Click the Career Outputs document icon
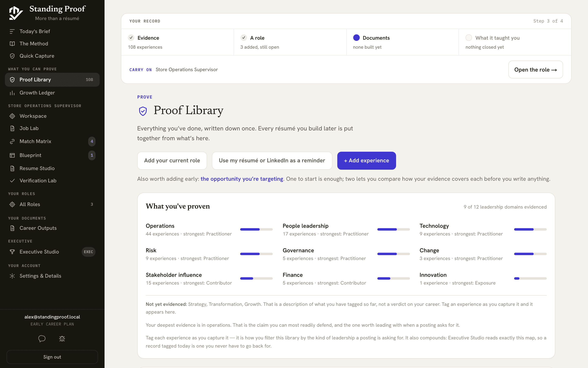Screen dimensions: 588x368 coord(12,228)
